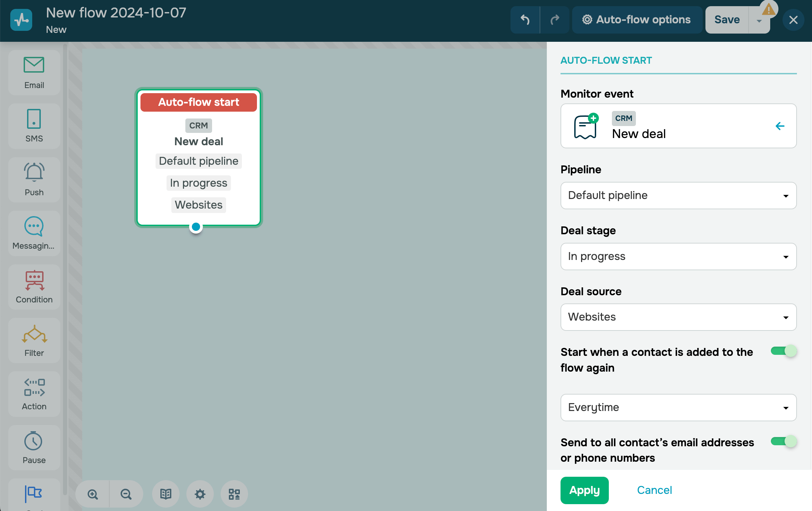This screenshot has height=511, width=812.
Task: Select the AUTO-FLOW START tab heading
Action: [606, 61]
